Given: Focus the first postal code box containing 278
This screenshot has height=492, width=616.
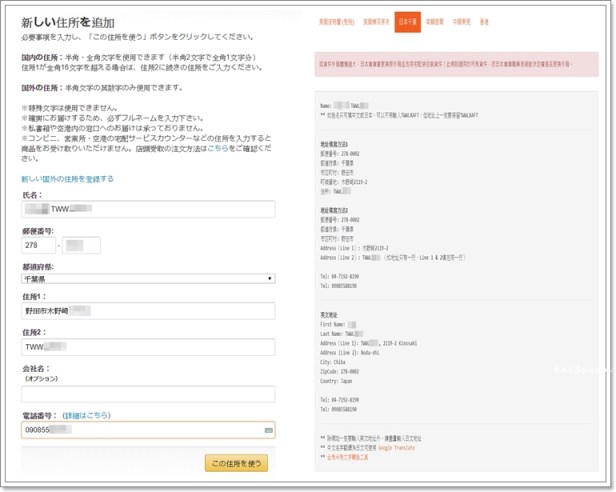Looking at the screenshot, I should (38, 245).
